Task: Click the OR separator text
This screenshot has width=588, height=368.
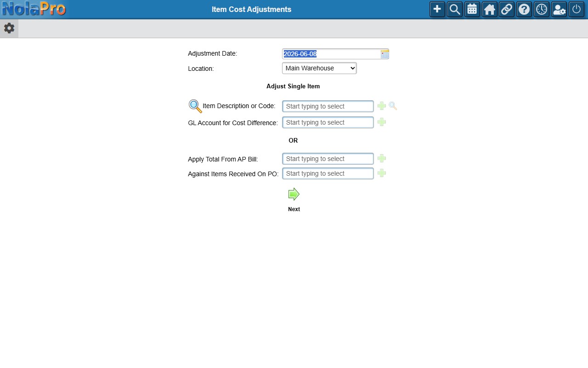Action: click(x=293, y=140)
